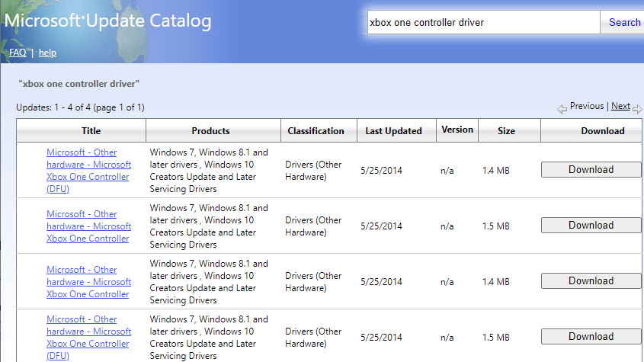This screenshot has height=362, width=644.
Task: Click the Next page arrow icon
Action: [637, 109]
